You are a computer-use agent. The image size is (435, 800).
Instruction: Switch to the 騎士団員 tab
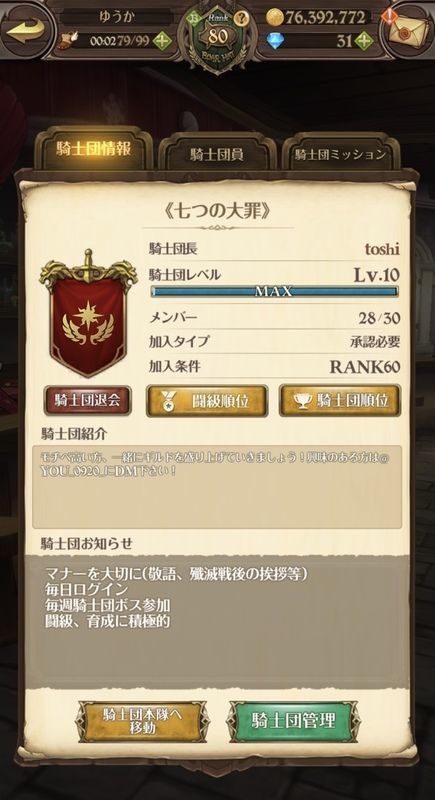click(217, 154)
